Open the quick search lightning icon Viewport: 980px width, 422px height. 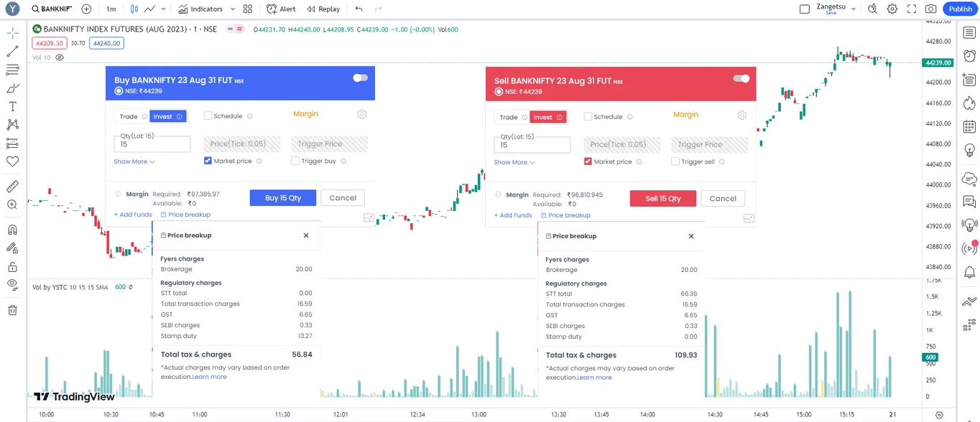[872, 9]
